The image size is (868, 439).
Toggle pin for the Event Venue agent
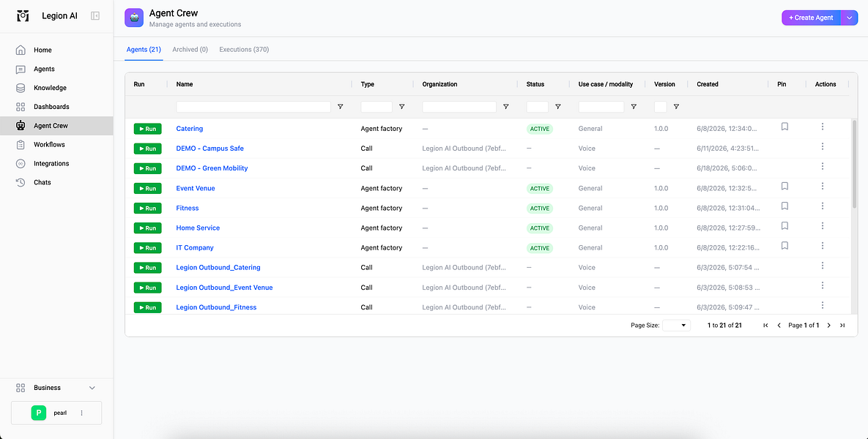pyautogui.click(x=784, y=187)
